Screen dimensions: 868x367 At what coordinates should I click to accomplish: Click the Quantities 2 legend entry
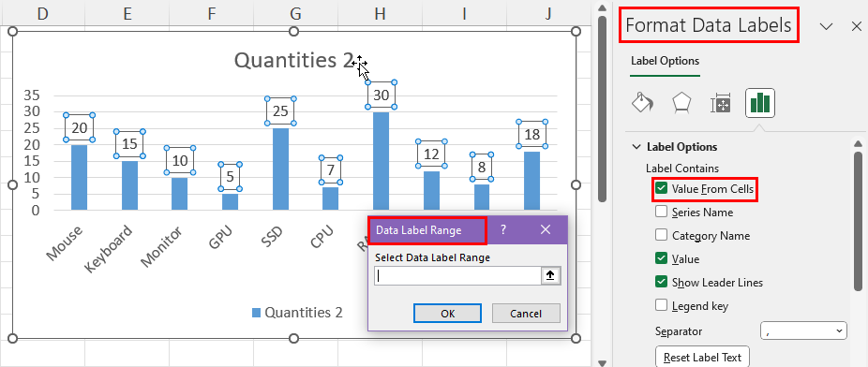pos(297,313)
